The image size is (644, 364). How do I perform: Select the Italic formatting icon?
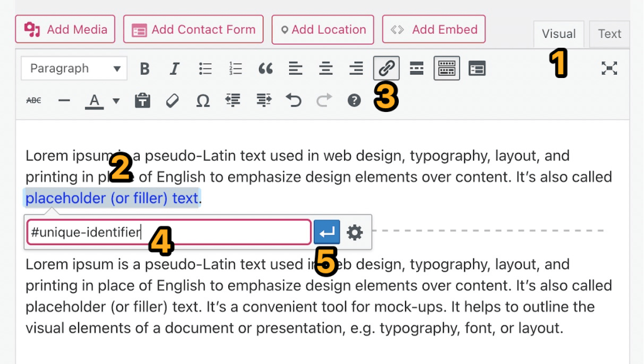[x=174, y=68]
